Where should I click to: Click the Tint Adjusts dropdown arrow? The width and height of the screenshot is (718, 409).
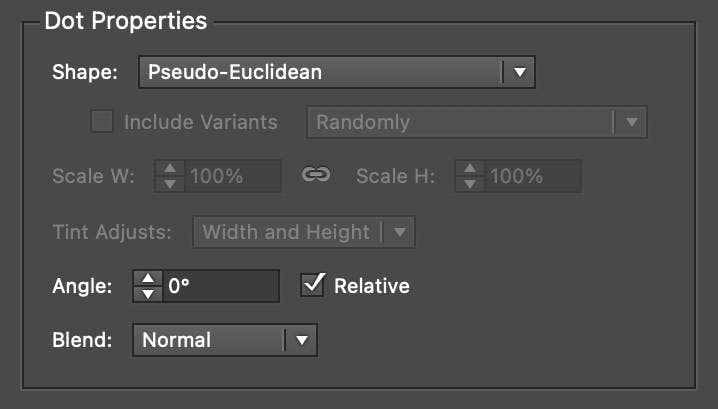click(399, 232)
